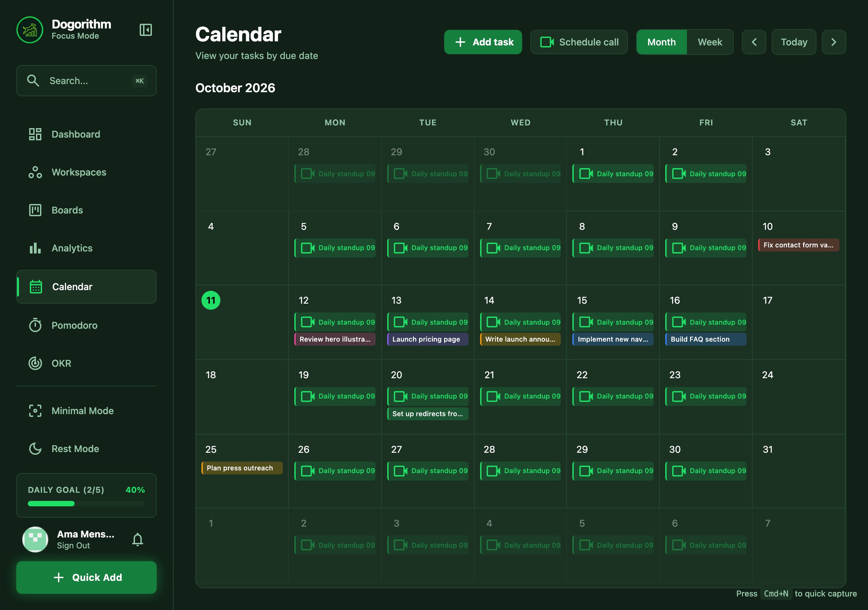Viewport: 868px width, 610px height.
Task: Open Plan press outreach task
Action: coord(242,468)
